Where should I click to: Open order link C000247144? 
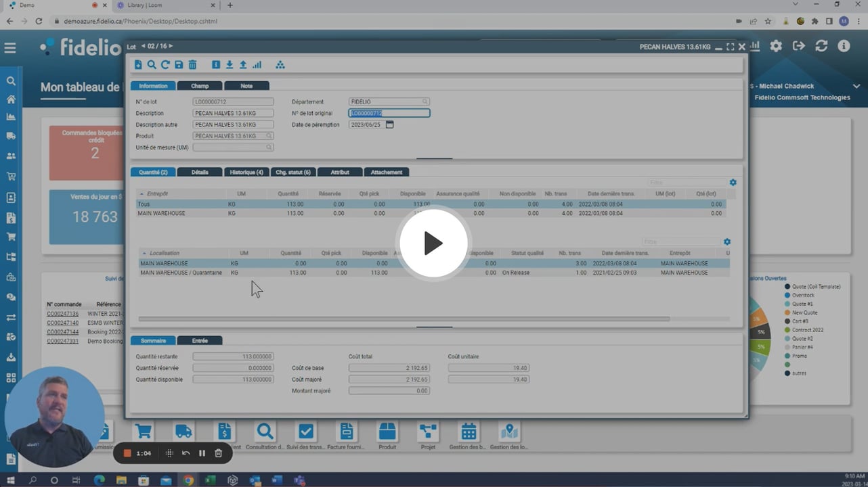point(62,332)
